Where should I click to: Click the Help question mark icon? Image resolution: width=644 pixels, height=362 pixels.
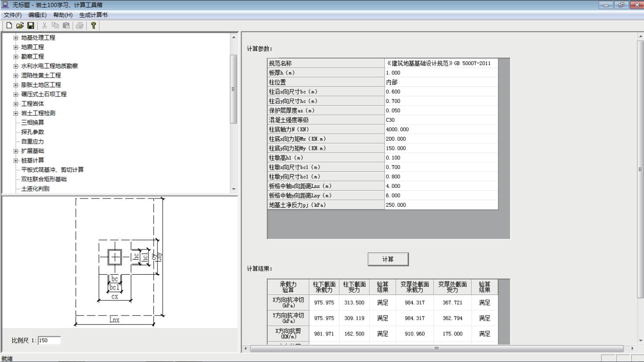point(92,25)
